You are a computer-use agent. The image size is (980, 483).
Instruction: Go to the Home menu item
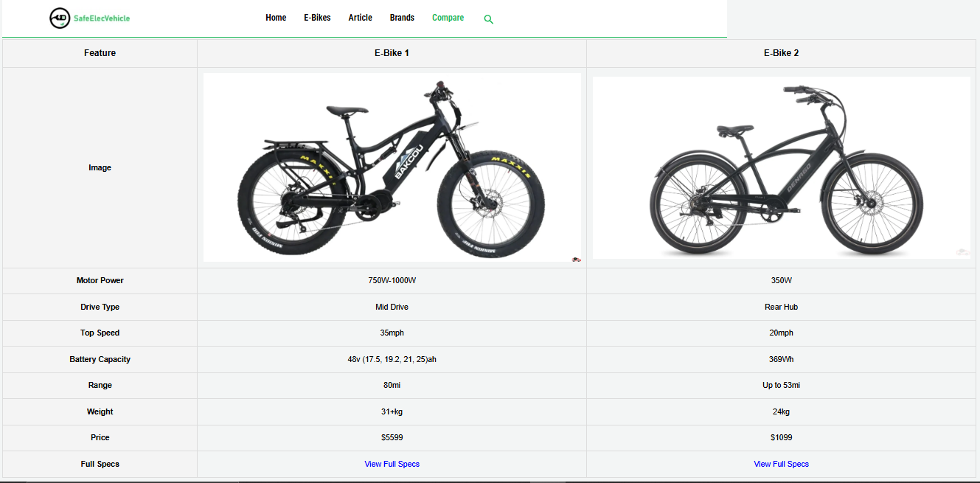pyautogui.click(x=276, y=18)
